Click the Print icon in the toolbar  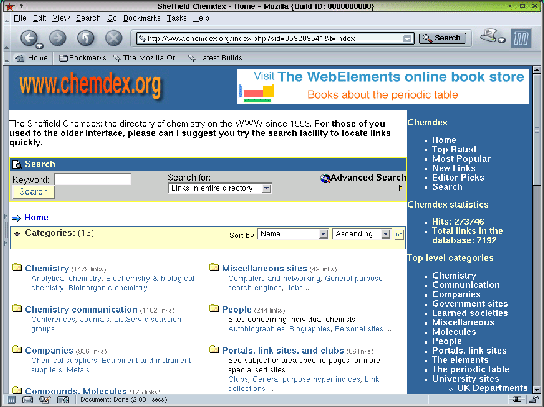pyautogui.click(x=490, y=36)
